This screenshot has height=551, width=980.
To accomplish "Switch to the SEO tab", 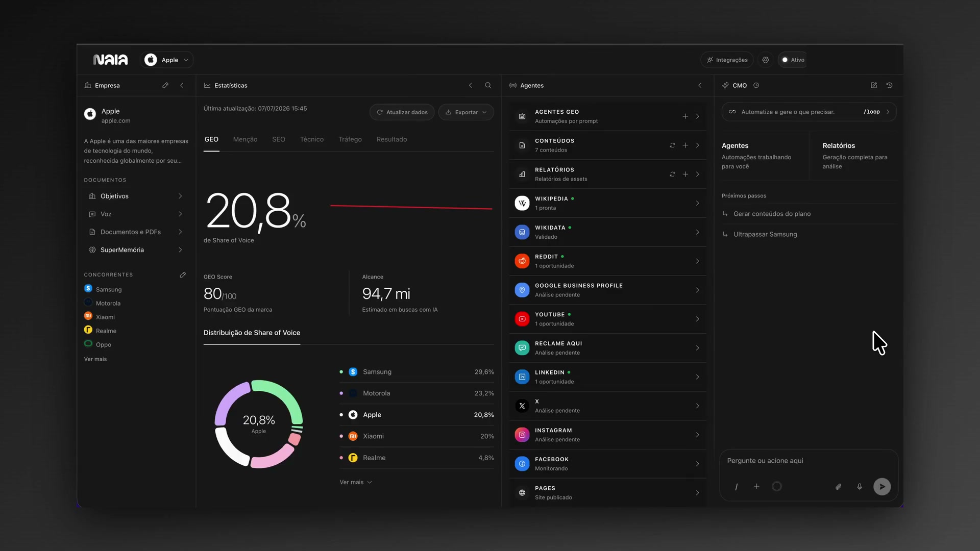I will pyautogui.click(x=279, y=139).
